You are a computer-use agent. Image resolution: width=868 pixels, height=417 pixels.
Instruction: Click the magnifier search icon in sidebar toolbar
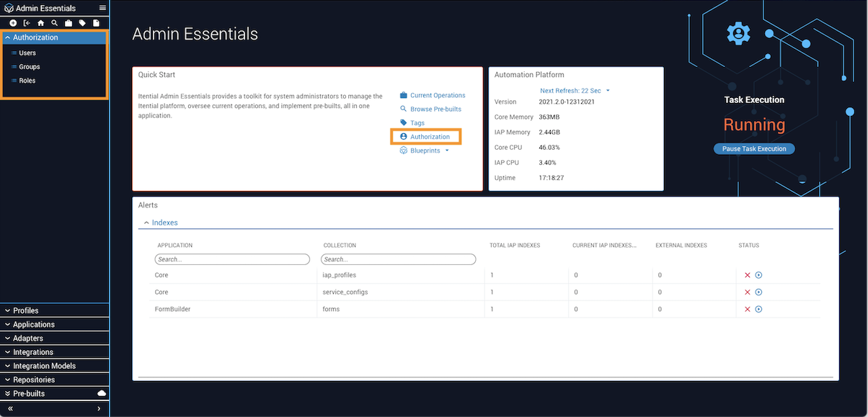[x=54, y=23]
